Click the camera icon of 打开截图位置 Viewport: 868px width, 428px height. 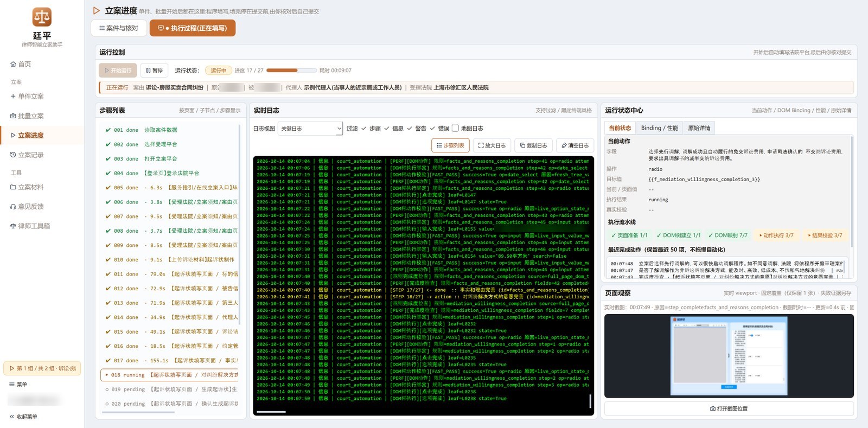tap(713, 408)
